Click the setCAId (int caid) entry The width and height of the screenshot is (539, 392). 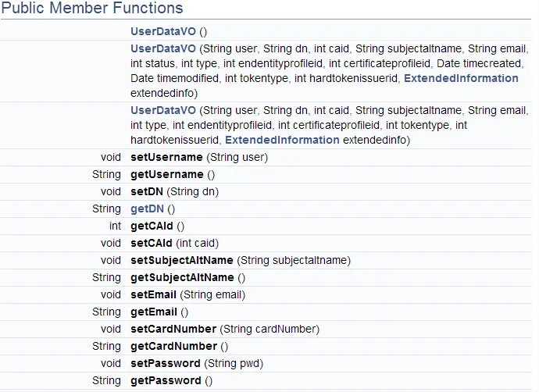[x=152, y=243]
